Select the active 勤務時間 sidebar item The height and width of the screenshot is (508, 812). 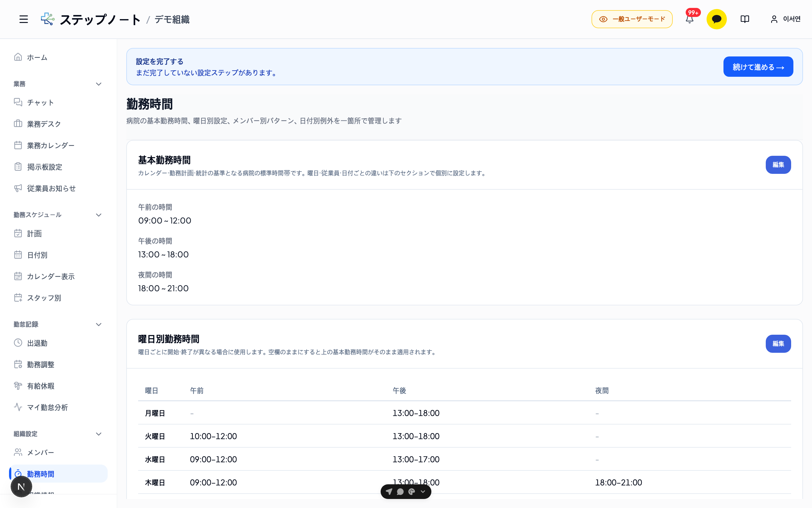click(58, 474)
